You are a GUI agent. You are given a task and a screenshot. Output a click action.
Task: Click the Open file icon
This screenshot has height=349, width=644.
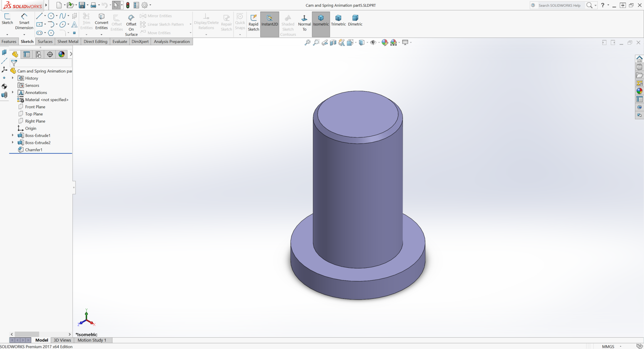click(x=70, y=5)
